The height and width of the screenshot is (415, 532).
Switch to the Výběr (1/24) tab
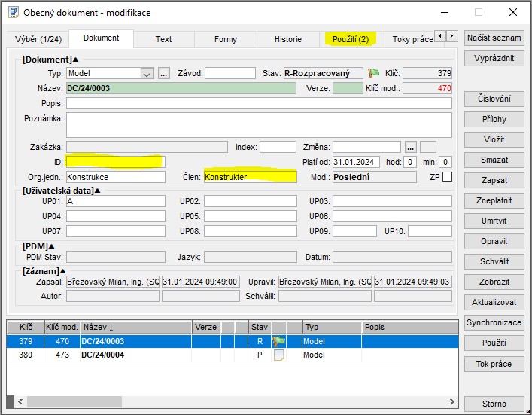coord(38,39)
